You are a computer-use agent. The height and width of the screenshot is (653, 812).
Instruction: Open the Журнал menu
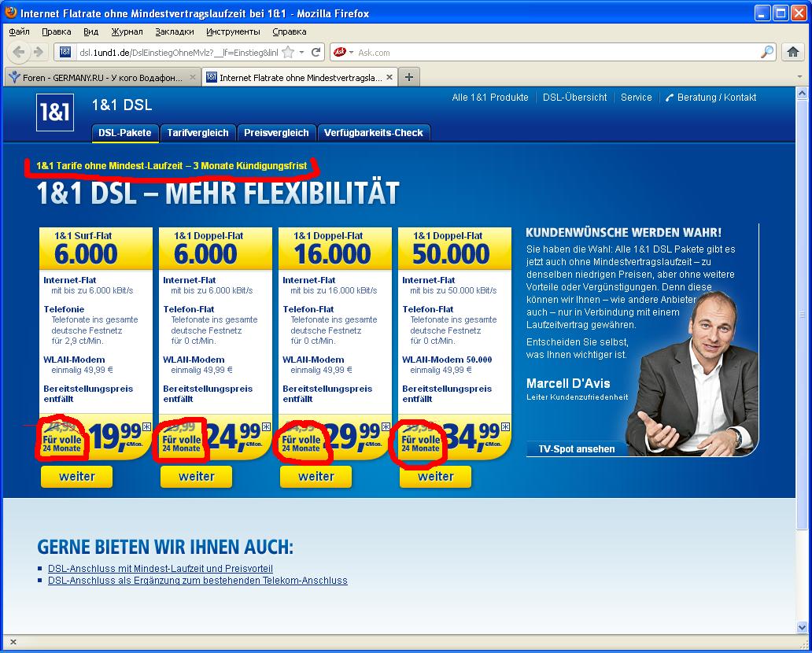127,31
